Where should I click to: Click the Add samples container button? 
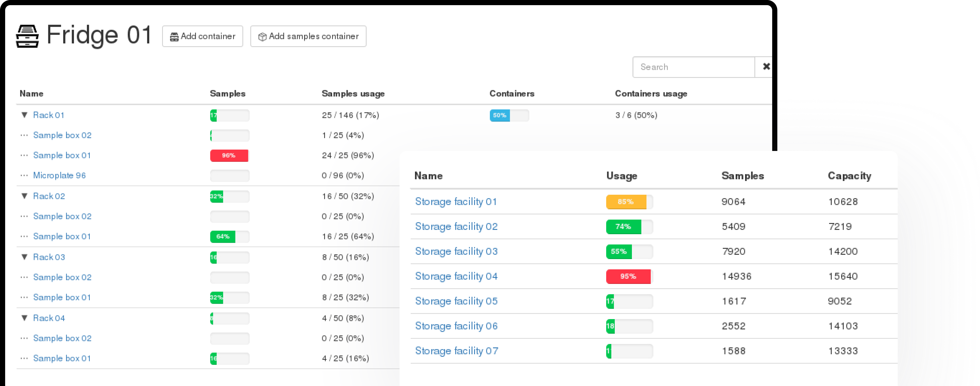point(308,36)
